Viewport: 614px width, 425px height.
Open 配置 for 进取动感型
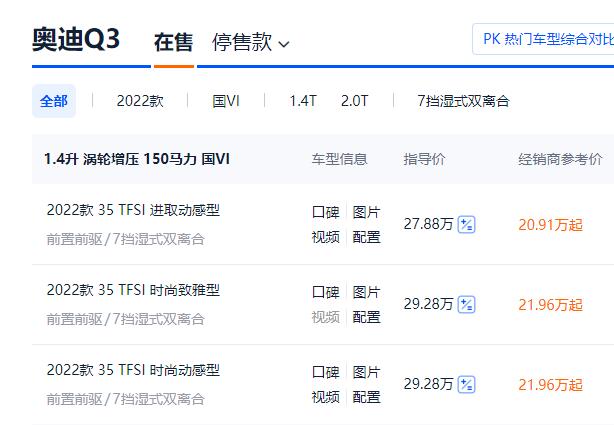pos(367,237)
